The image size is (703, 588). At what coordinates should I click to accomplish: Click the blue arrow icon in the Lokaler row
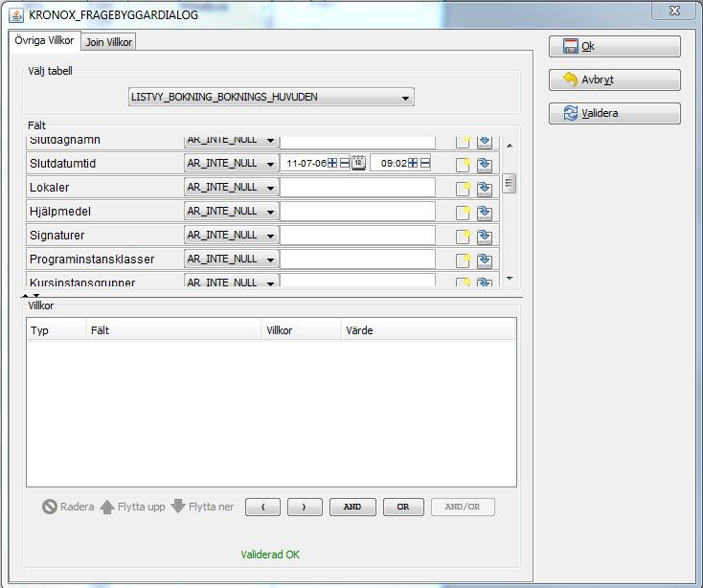coord(485,189)
